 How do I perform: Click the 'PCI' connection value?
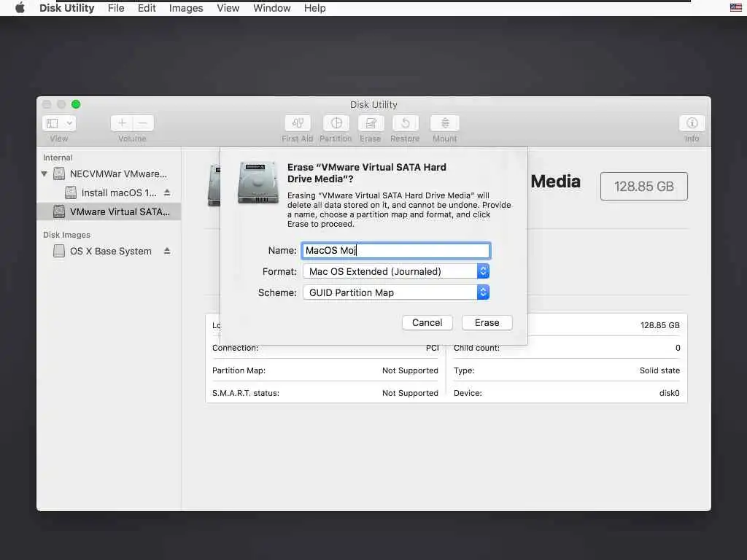pos(432,348)
